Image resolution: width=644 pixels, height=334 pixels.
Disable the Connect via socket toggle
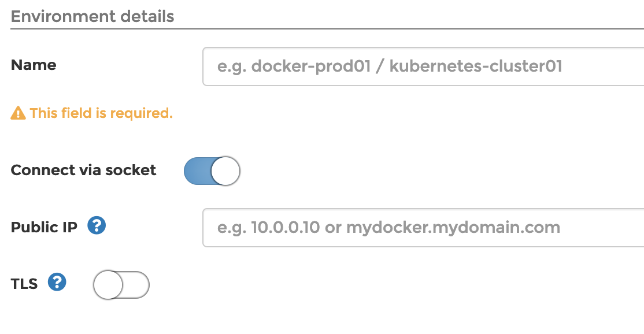[212, 170]
